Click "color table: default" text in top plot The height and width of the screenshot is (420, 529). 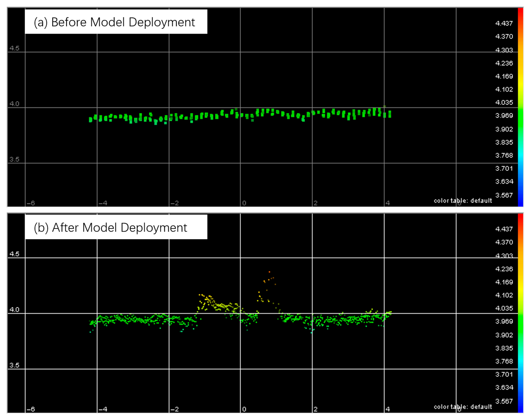(463, 201)
